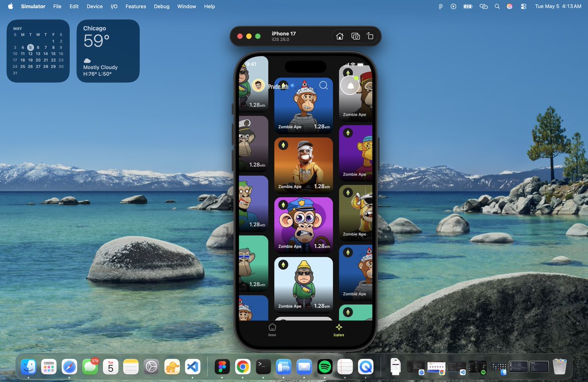The width and height of the screenshot is (588, 382).
Task: Open System Settings from the Dock
Action: tap(152, 366)
